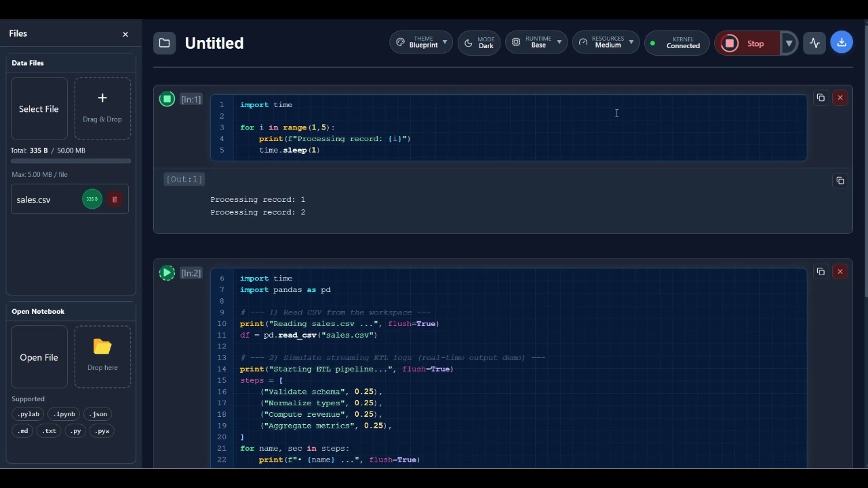The width and height of the screenshot is (868, 488).
Task: Click the [Out:1] output label
Action: coord(184,179)
